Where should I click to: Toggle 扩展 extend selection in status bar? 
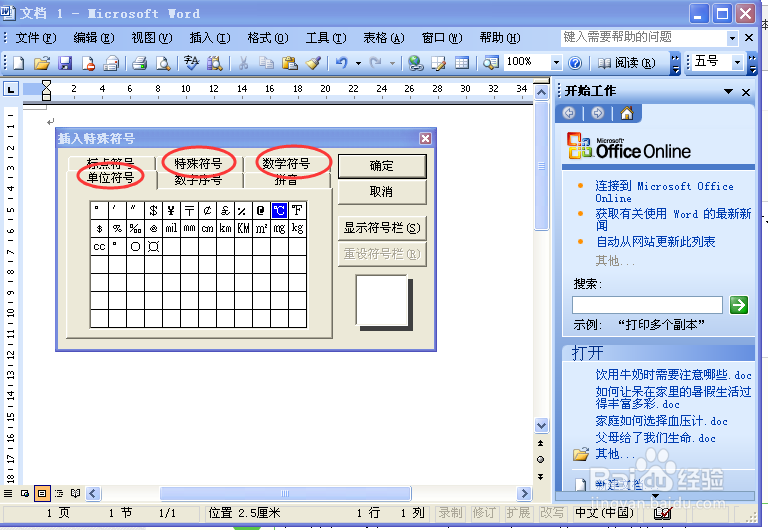(x=518, y=513)
